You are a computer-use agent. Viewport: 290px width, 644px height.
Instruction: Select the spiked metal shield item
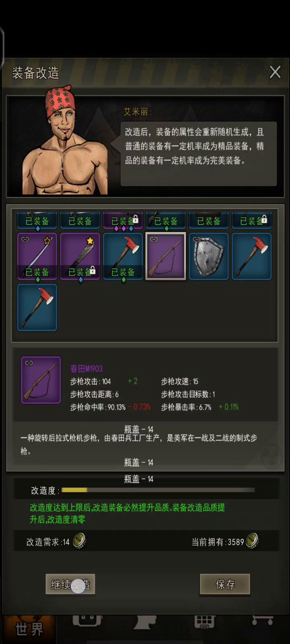[x=209, y=256]
